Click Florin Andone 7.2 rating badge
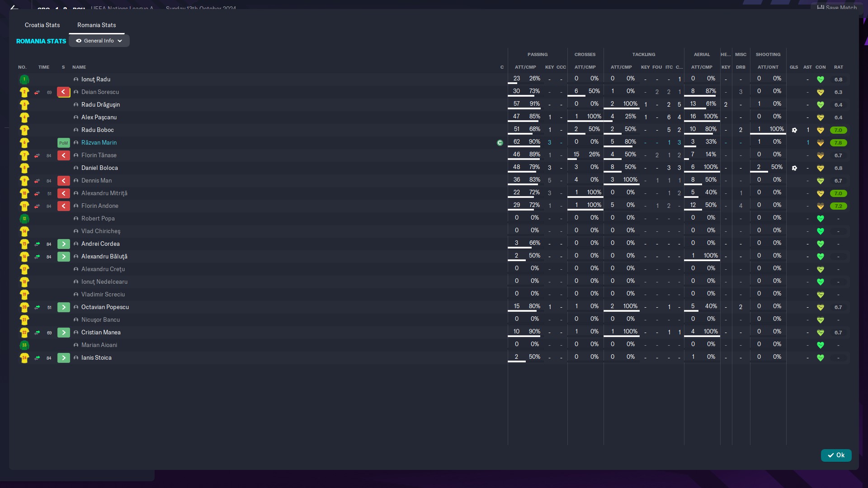Viewport: 868px width, 488px height. (x=838, y=206)
